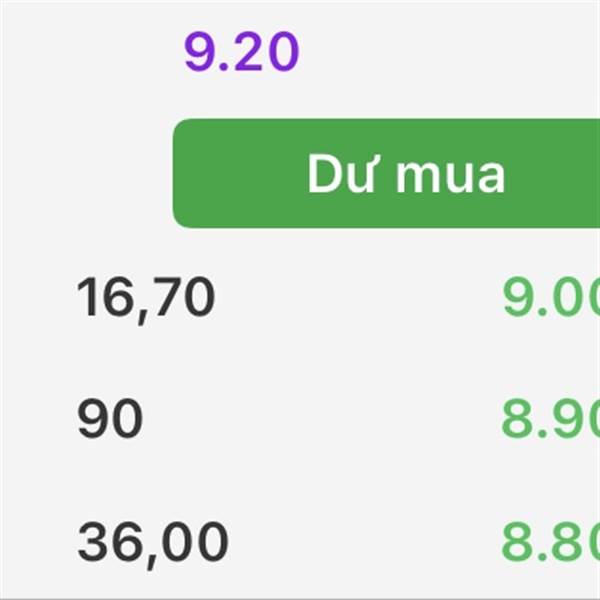This screenshot has height=600, width=600.
Task: Open the Dư mua buy-side tab
Action: tap(386, 173)
